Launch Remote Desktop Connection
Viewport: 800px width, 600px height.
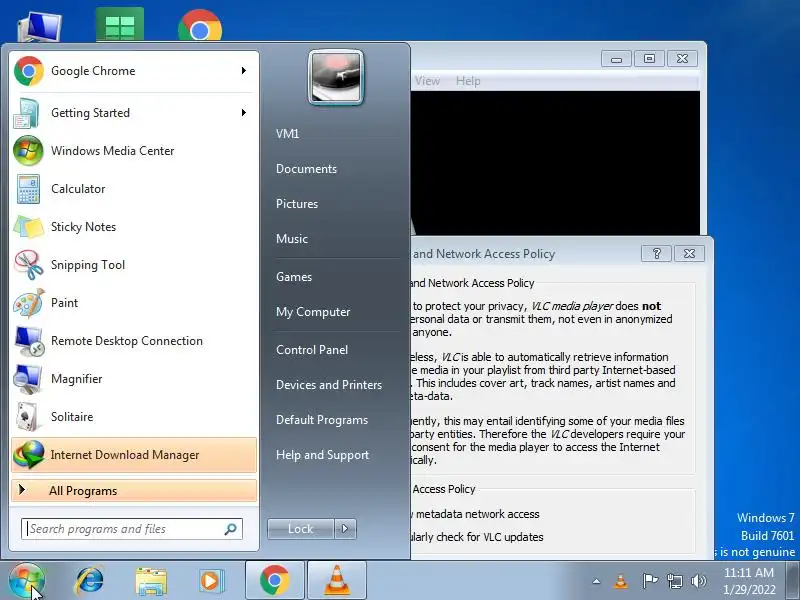pyautogui.click(x=133, y=341)
